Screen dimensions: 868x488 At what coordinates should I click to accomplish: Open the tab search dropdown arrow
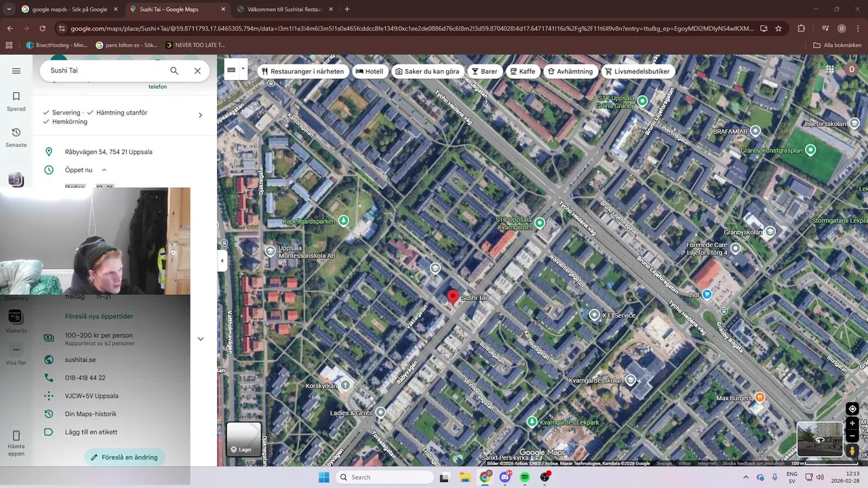[9, 9]
